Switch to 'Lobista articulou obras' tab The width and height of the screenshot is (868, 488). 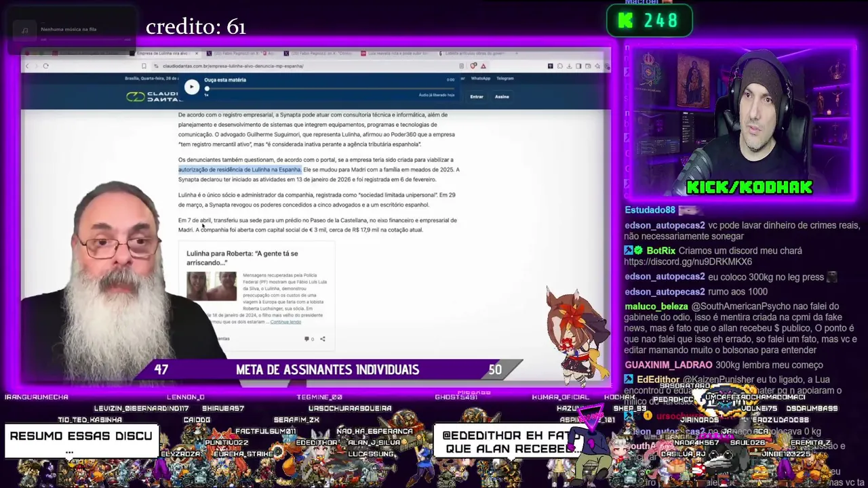(473, 53)
